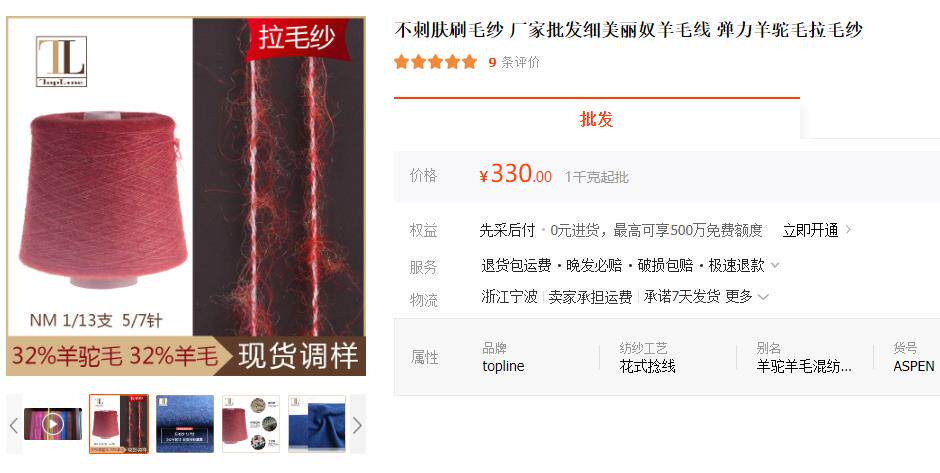Expand the 服务 guarantees chevron
This screenshot has height=473, width=940.
775,265
